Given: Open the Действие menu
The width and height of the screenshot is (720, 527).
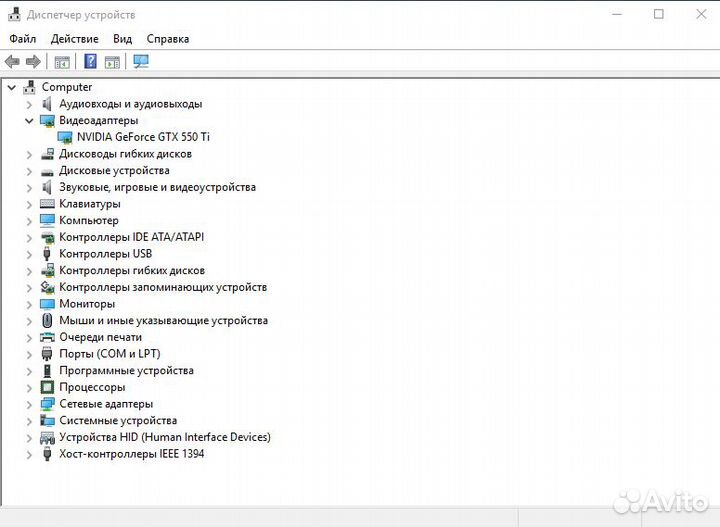Looking at the screenshot, I should coord(74,39).
